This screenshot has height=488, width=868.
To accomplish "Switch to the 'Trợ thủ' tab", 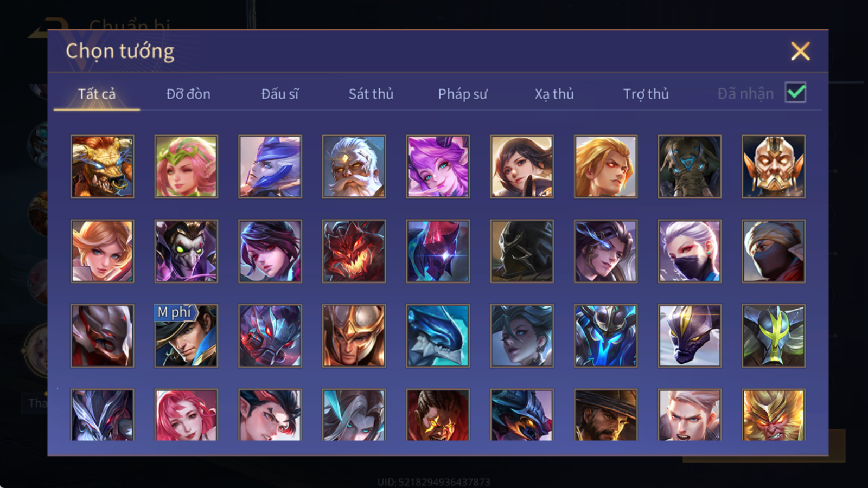I will click(x=646, y=94).
